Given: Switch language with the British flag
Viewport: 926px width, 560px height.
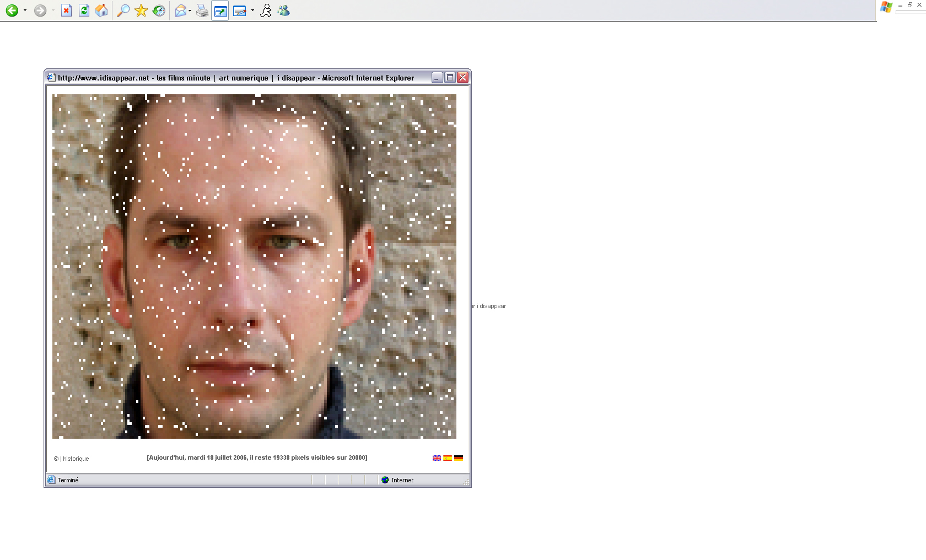Looking at the screenshot, I should 437,458.
